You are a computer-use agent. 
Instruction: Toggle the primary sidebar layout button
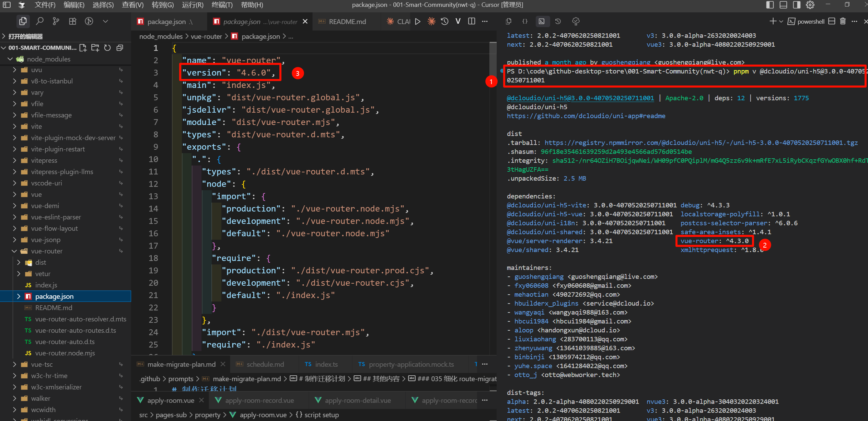point(770,5)
